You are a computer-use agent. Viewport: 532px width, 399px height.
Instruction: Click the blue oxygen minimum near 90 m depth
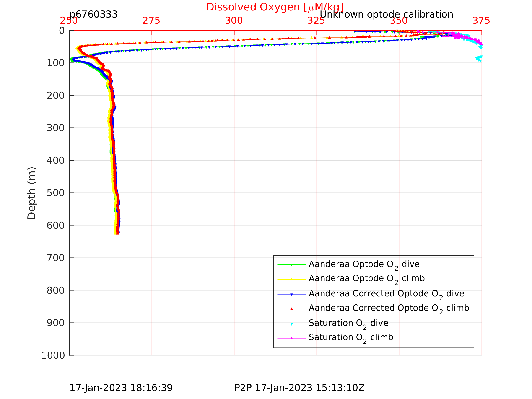(x=73, y=59)
